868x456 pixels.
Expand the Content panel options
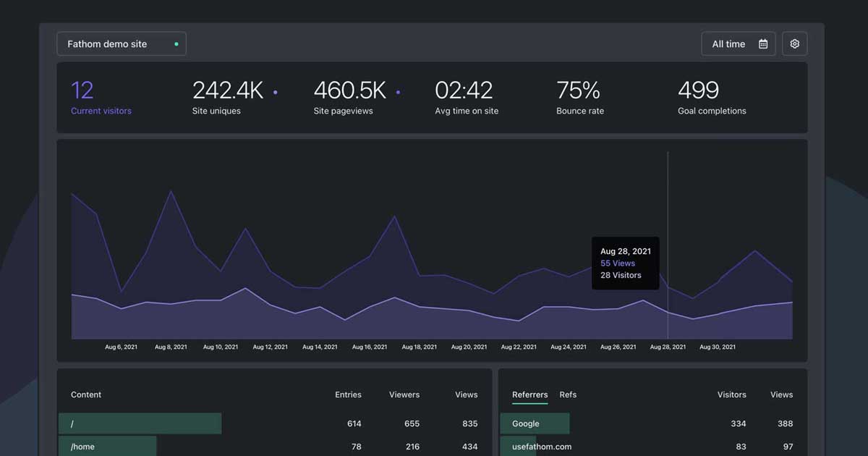click(85, 394)
